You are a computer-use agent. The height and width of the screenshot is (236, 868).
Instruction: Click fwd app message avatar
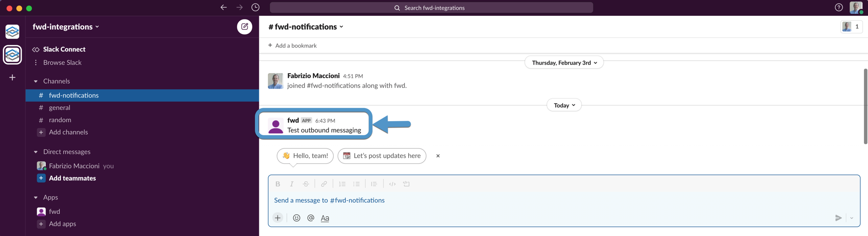point(275,125)
